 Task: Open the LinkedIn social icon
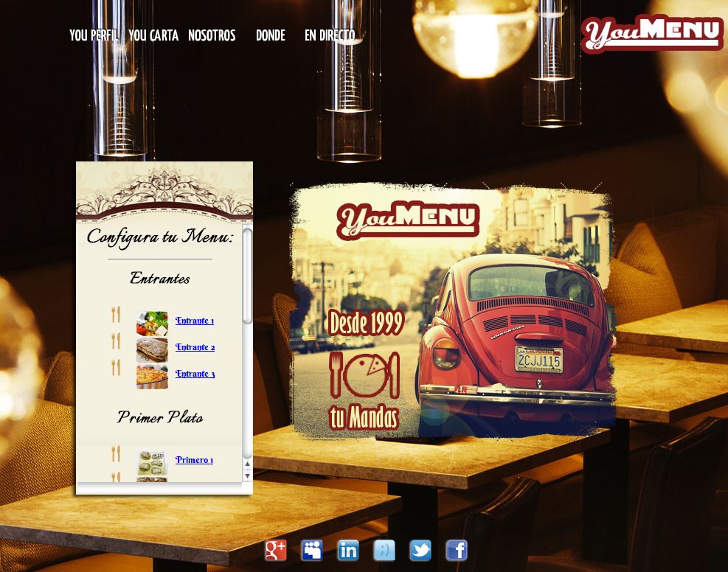(348, 550)
